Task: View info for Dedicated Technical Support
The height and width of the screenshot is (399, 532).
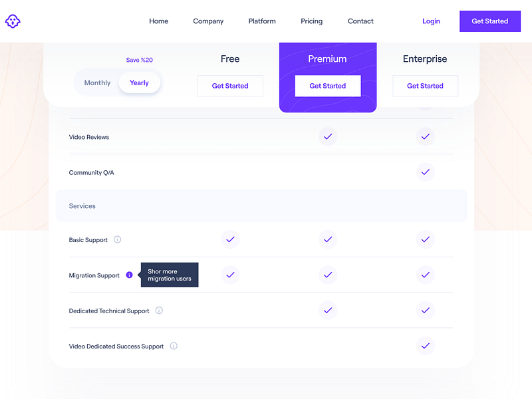Action: (158, 311)
